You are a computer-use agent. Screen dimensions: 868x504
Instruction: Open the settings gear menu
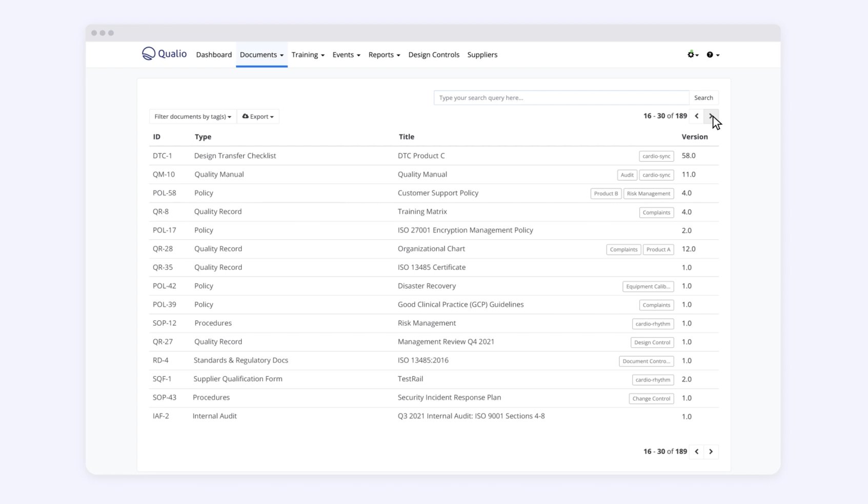[691, 55]
